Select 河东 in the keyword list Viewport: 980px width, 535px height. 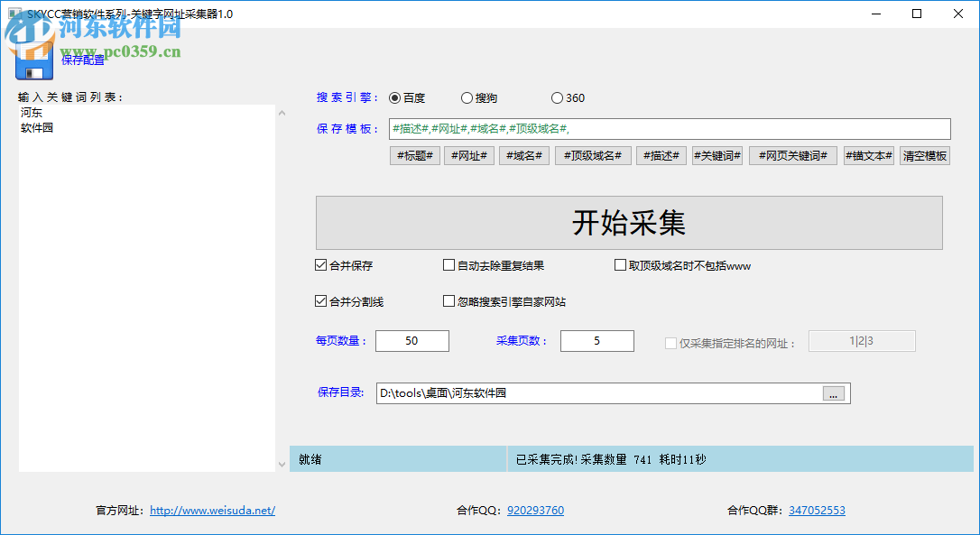click(x=30, y=112)
